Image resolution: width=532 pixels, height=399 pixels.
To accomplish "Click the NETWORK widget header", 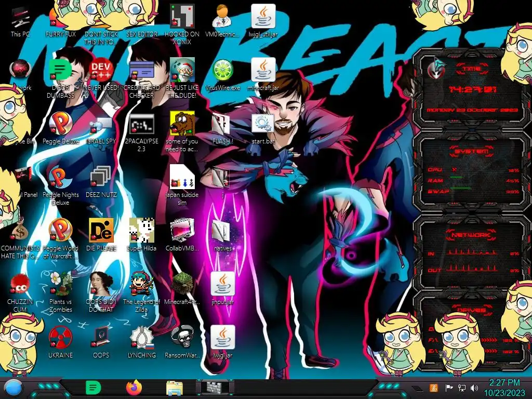I will tap(471, 235).
